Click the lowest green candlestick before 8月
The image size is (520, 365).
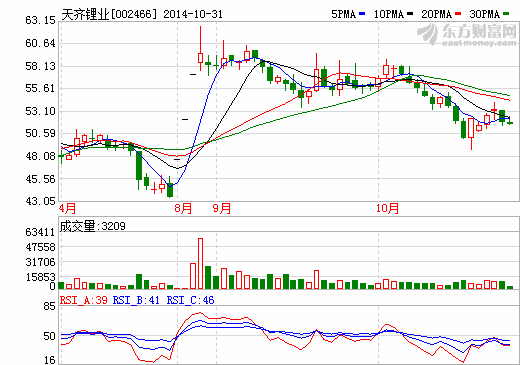click(170, 187)
